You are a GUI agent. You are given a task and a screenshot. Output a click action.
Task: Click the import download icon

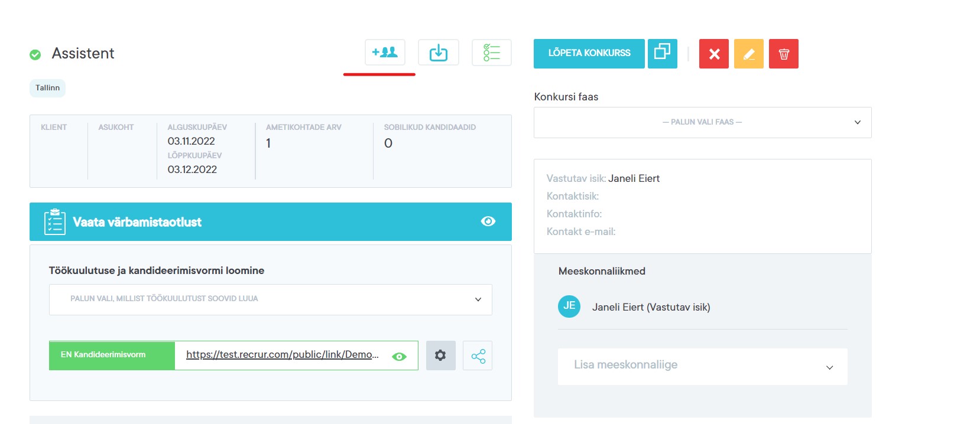[438, 53]
